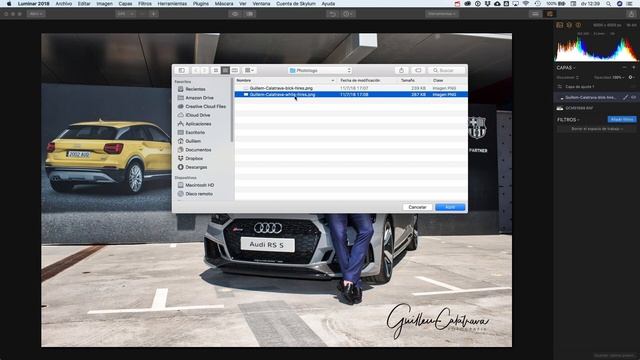
Task: Select Disco remoto in sidebar
Action: point(199,194)
